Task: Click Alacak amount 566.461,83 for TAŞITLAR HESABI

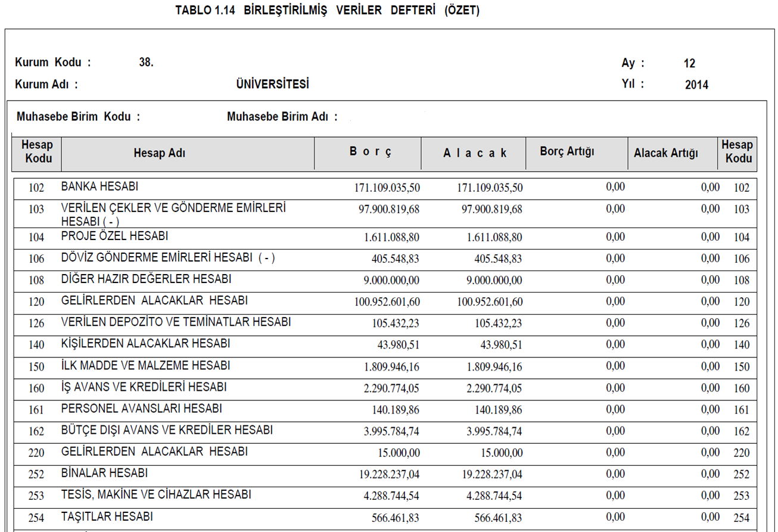Action: [499, 518]
